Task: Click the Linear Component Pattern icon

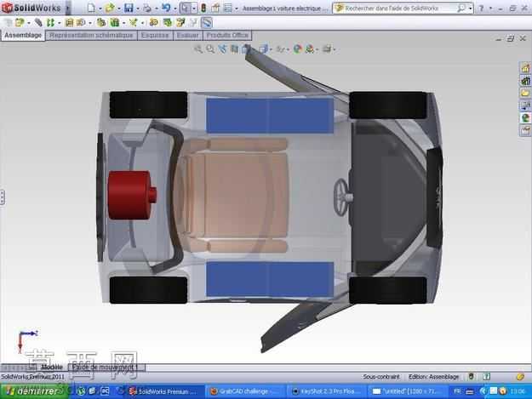Action: click(x=50, y=23)
